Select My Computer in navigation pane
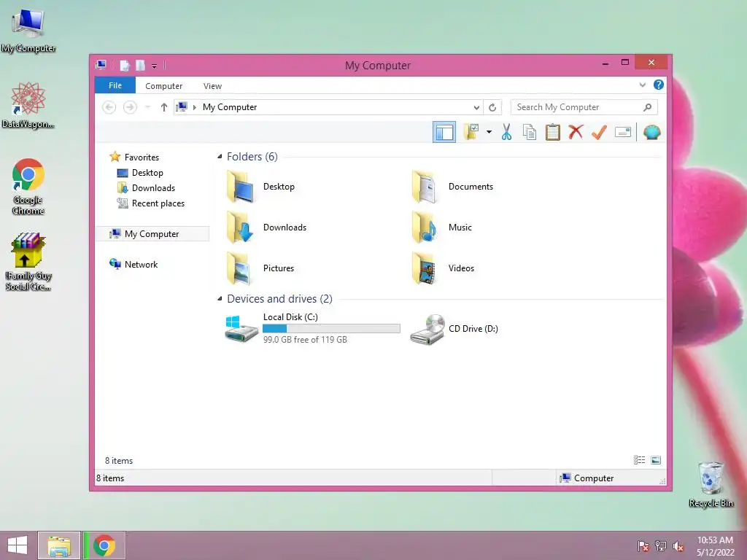 coord(152,234)
